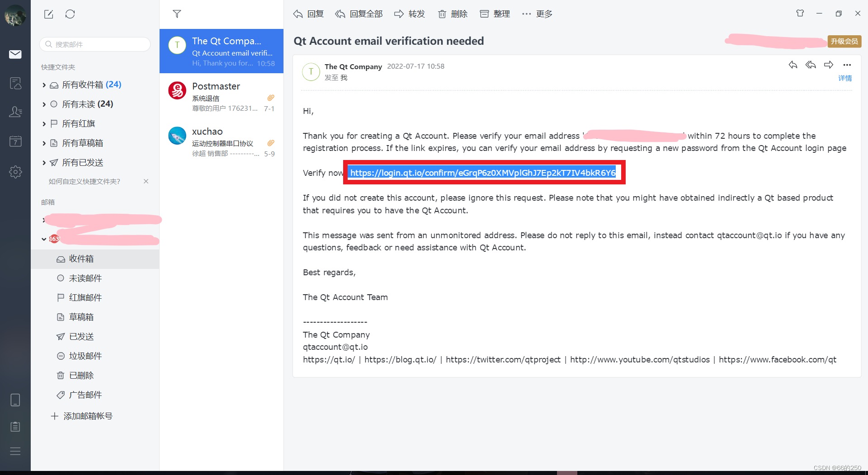
Task: Open the twitter.com/qtproject footer link
Action: tap(503, 360)
